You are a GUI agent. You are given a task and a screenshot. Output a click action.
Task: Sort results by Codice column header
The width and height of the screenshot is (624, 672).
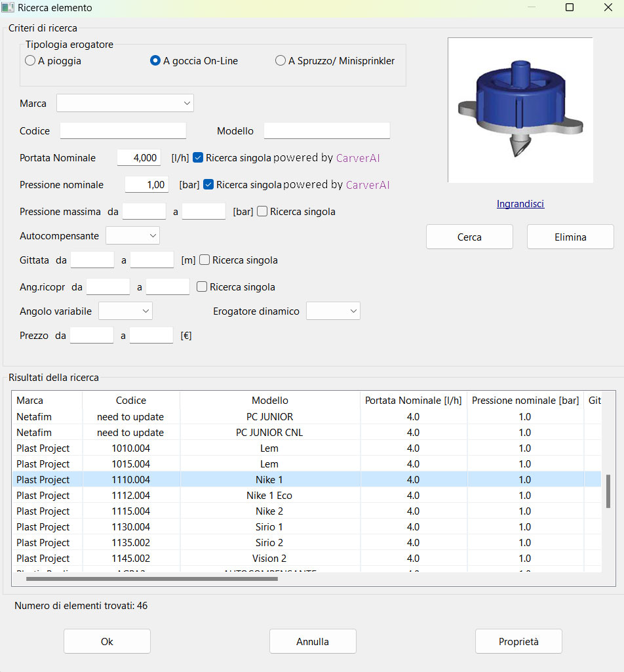[131, 401]
